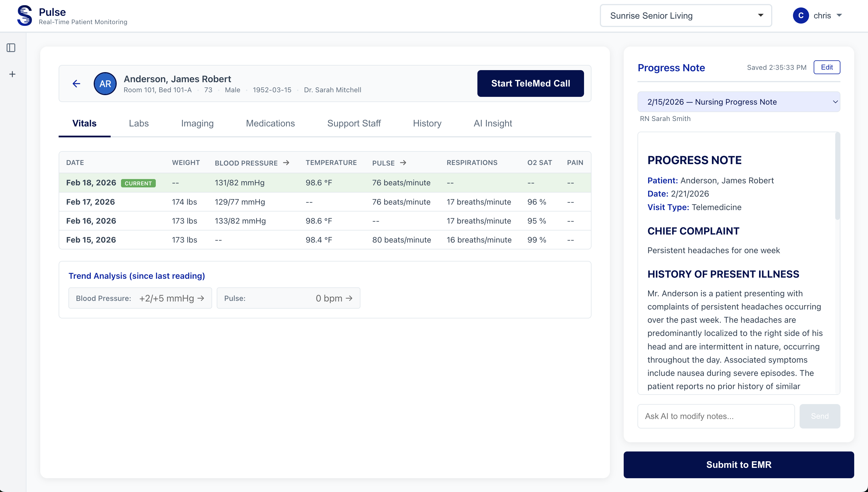The height and width of the screenshot is (492, 868).
Task: Click the progress note scrollbar
Action: click(837, 176)
